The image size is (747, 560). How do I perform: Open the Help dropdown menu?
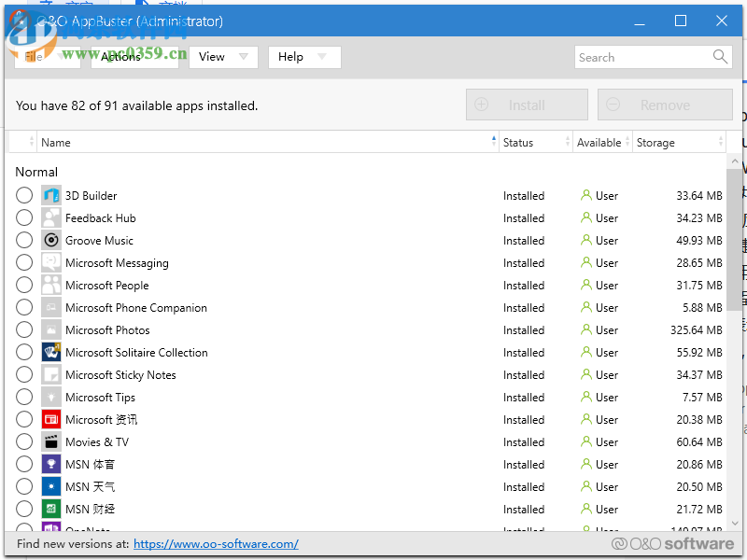[x=303, y=57]
